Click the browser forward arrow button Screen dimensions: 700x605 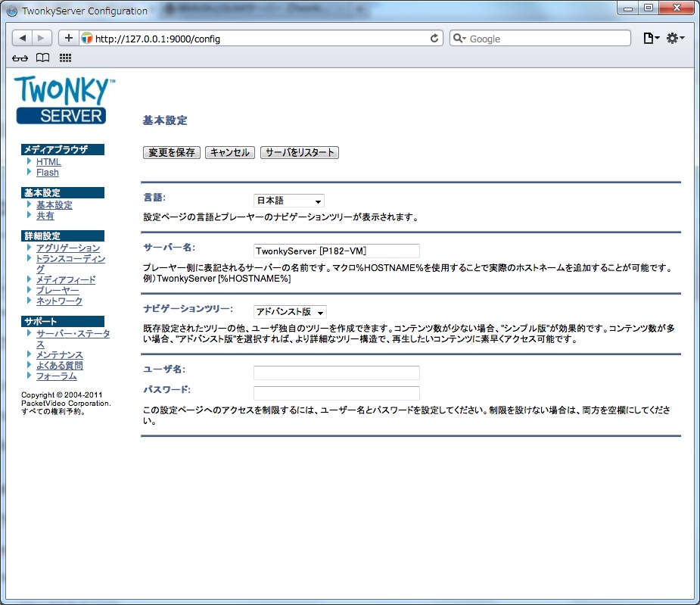[42, 39]
